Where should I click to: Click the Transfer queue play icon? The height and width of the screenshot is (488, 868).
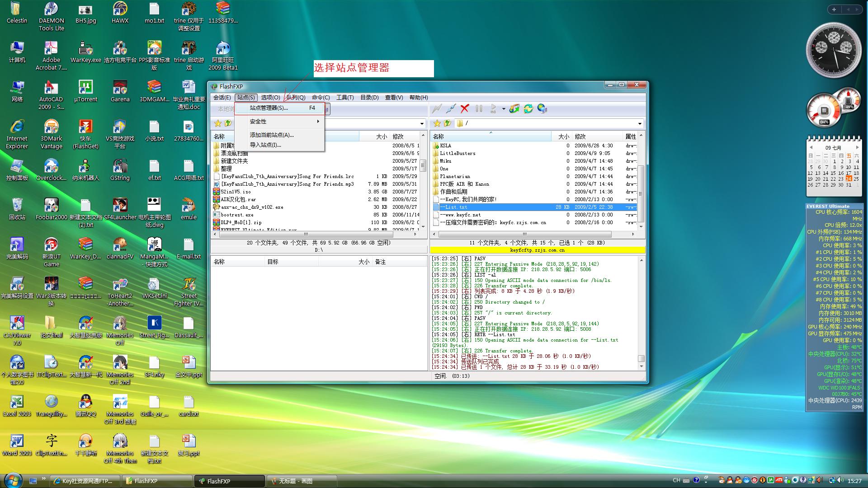coord(493,109)
